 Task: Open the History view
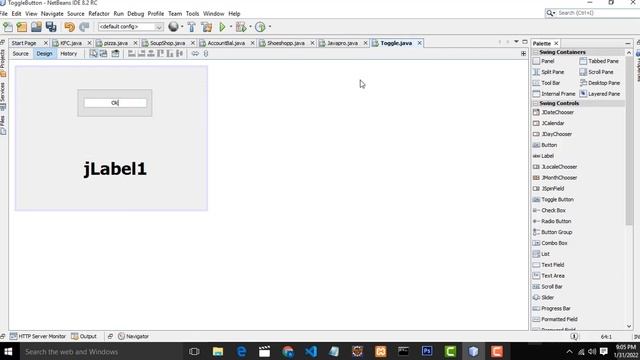click(69, 53)
